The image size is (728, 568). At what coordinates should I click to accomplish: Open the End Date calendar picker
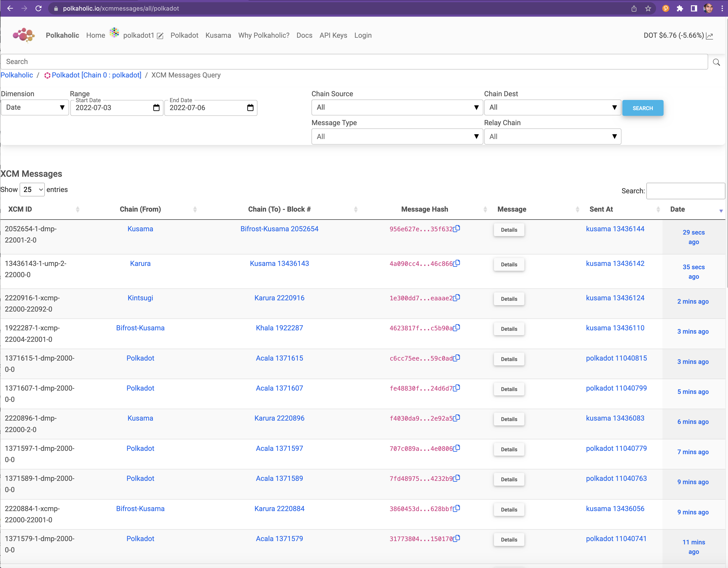click(250, 108)
